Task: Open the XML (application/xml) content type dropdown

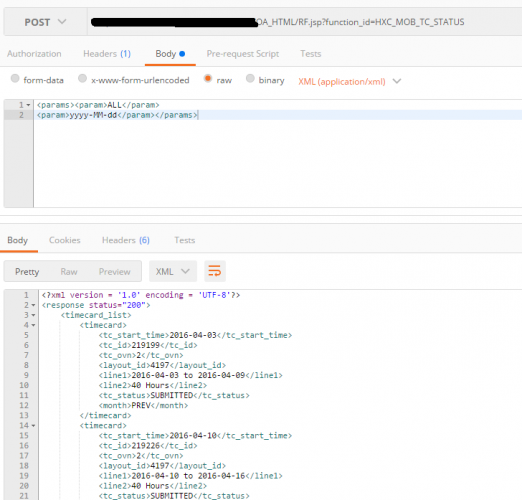Action: [350, 81]
